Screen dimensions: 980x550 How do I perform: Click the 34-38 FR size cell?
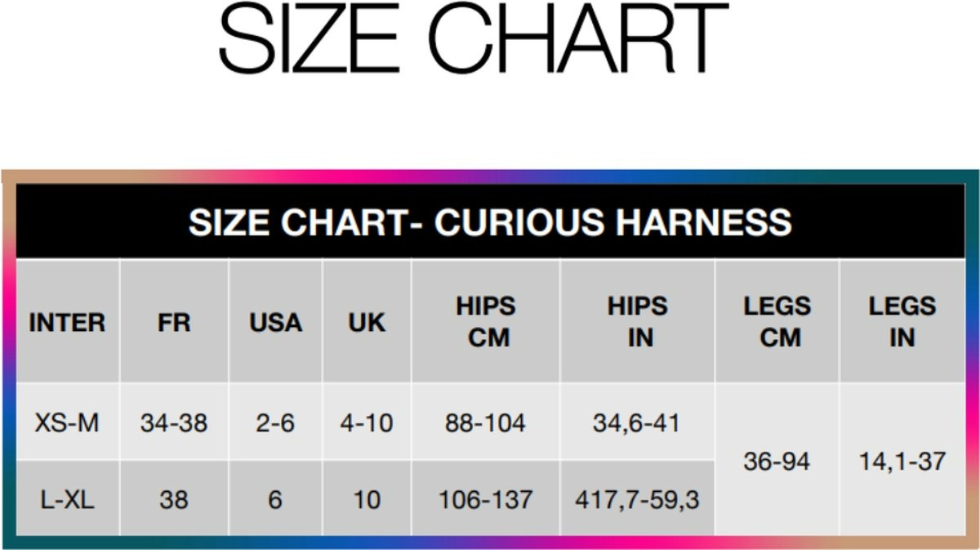click(173, 423)
